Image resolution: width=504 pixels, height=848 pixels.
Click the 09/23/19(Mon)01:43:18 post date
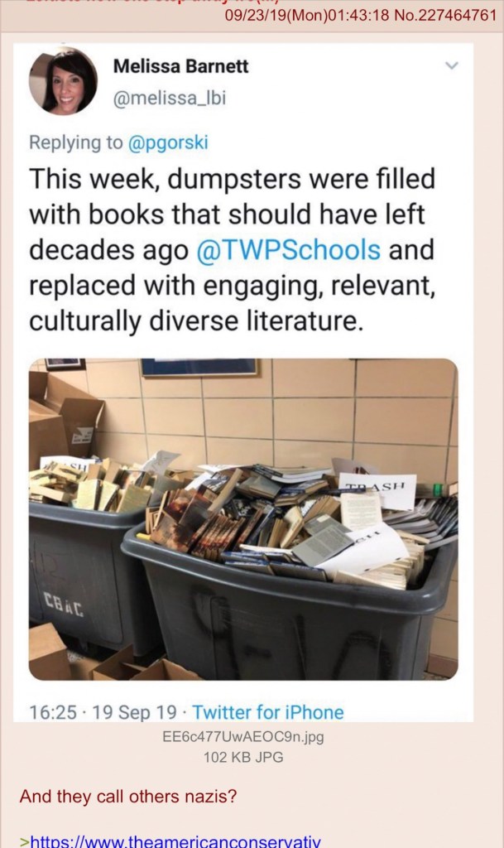[307, 15]
